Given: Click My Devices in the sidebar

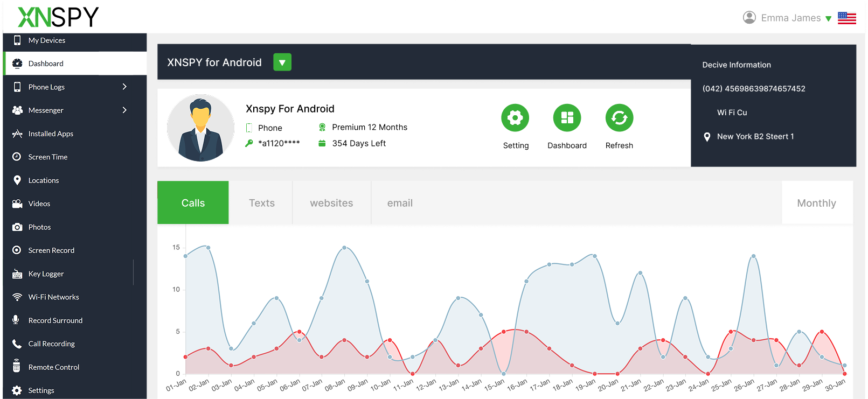Looking at the screenshot, I should 46,40.
